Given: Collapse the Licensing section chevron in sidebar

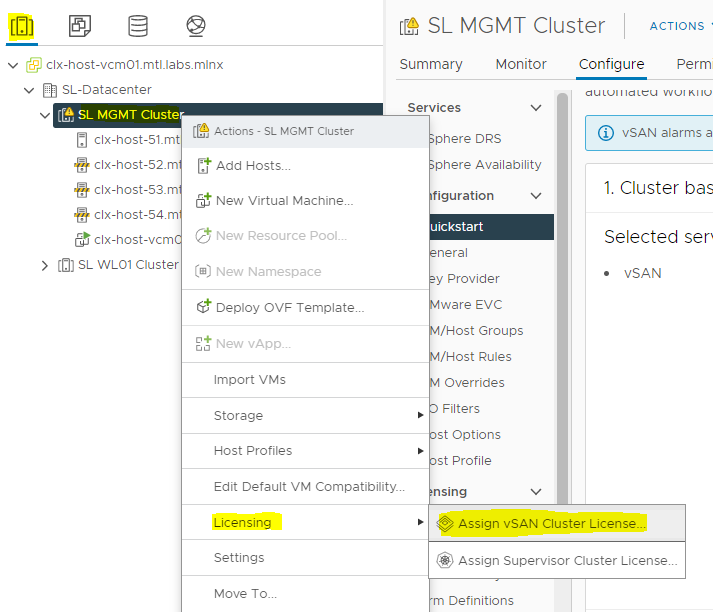Looking at the screenshot, I should (x=536, y=492).
